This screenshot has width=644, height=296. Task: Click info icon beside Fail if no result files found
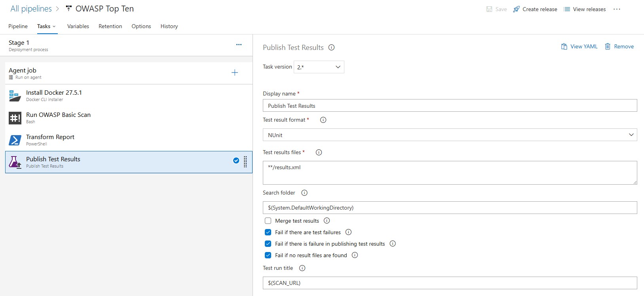tap(355, 255)
